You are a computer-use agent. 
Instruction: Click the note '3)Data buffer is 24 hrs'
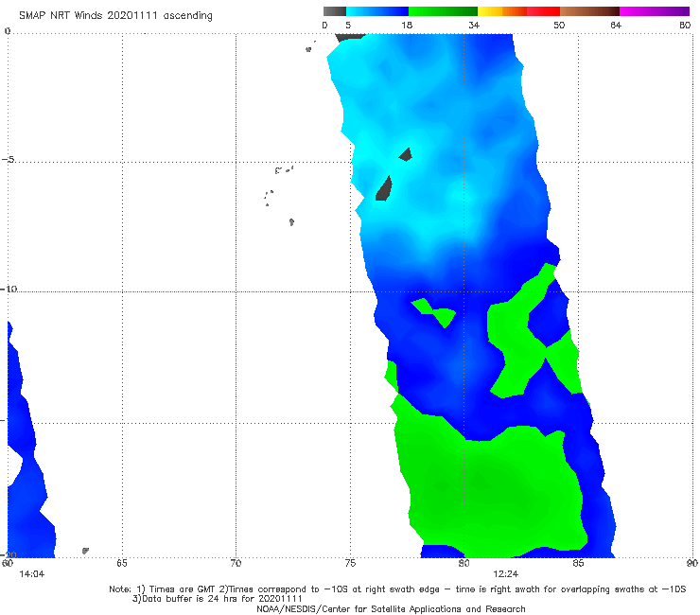[218, 599]
